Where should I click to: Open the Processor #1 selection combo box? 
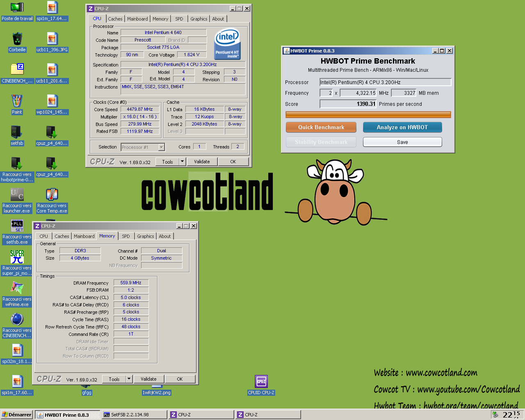[143, 147]
